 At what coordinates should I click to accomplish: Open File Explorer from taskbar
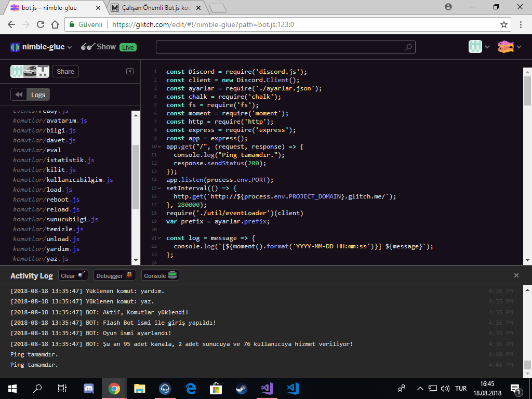click(139, 389)
